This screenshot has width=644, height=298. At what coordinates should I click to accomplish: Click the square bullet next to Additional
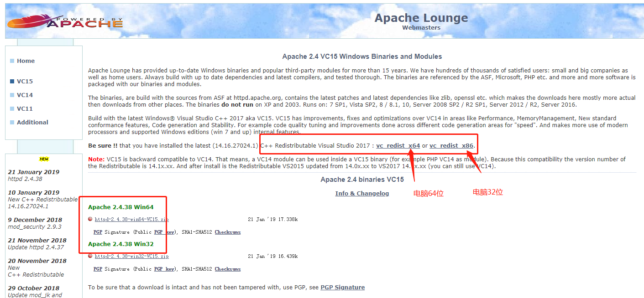point(12,122)
